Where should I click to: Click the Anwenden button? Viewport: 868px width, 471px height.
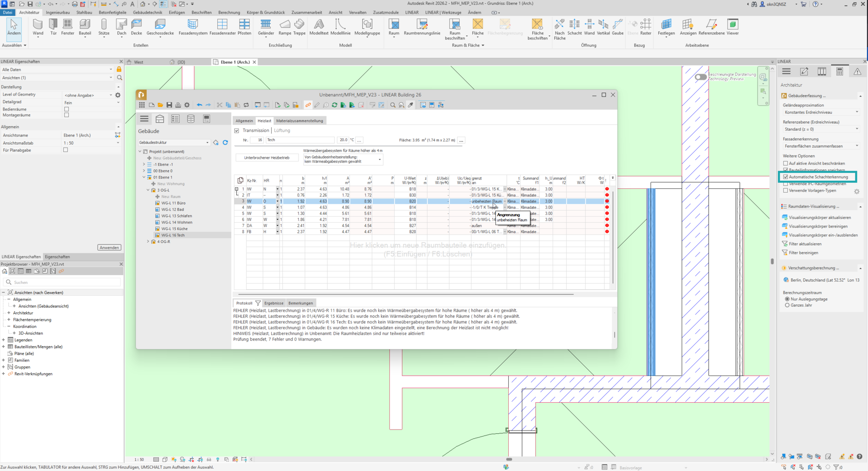tap(109, 247)
